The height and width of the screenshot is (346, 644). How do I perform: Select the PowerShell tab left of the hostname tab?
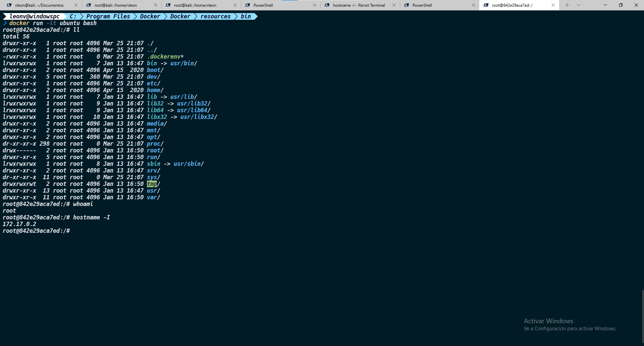click(263, 5)
